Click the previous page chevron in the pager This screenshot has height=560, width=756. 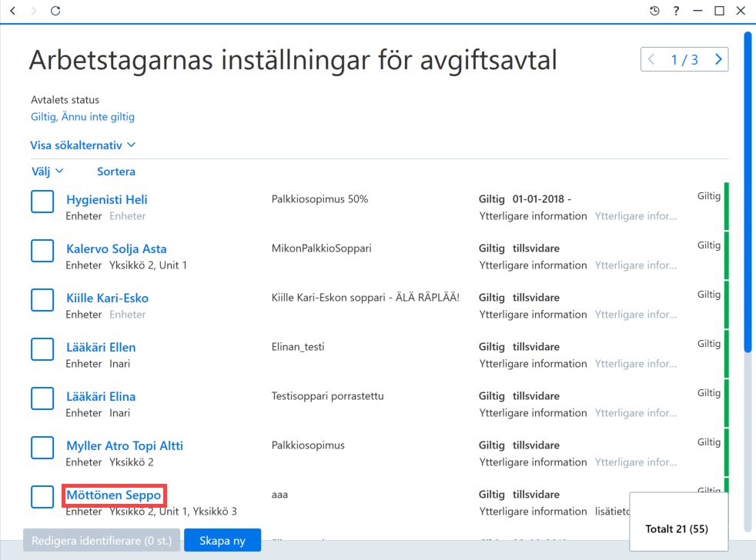pos(651,59)
